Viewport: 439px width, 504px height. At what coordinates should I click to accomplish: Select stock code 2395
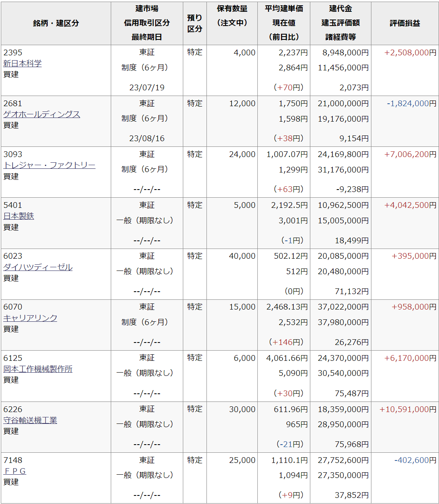coord(13,52)
